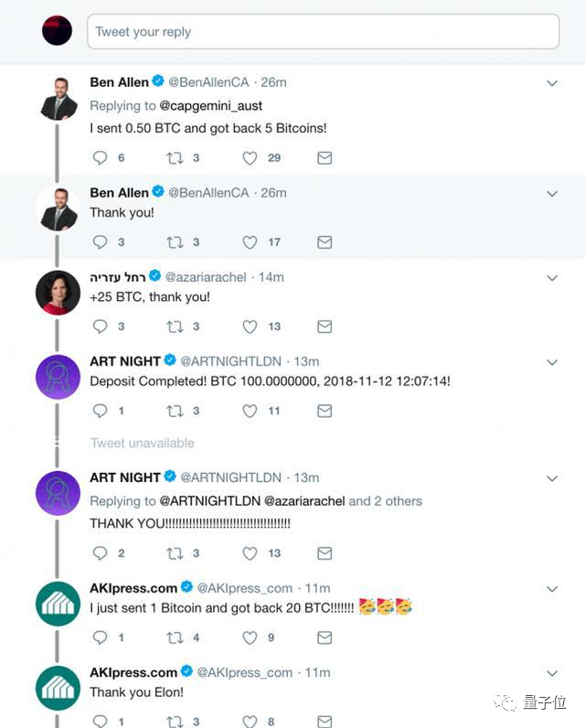Image resolution: width=585 pixels, height=728 pixels.
Task: Retweet Ben Allen's 0.50 BTC tweet
Action: [175, 158]
